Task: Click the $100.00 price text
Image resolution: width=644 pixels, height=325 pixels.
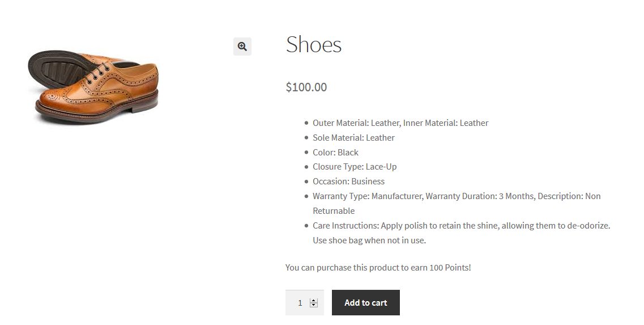Action: coord(306,87)
